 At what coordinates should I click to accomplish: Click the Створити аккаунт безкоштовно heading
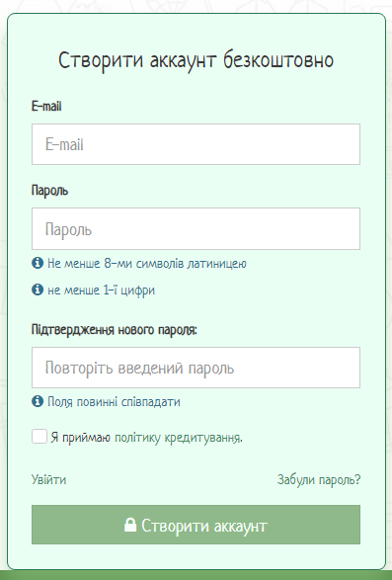pos(196,60)
